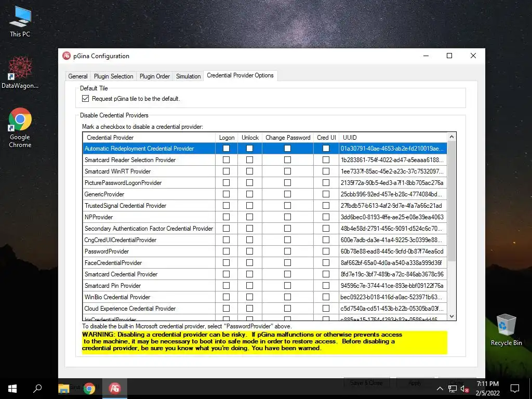This screenshot has height=399, width=532.
Task: Switch to the General tab
Action: (78, 76)
